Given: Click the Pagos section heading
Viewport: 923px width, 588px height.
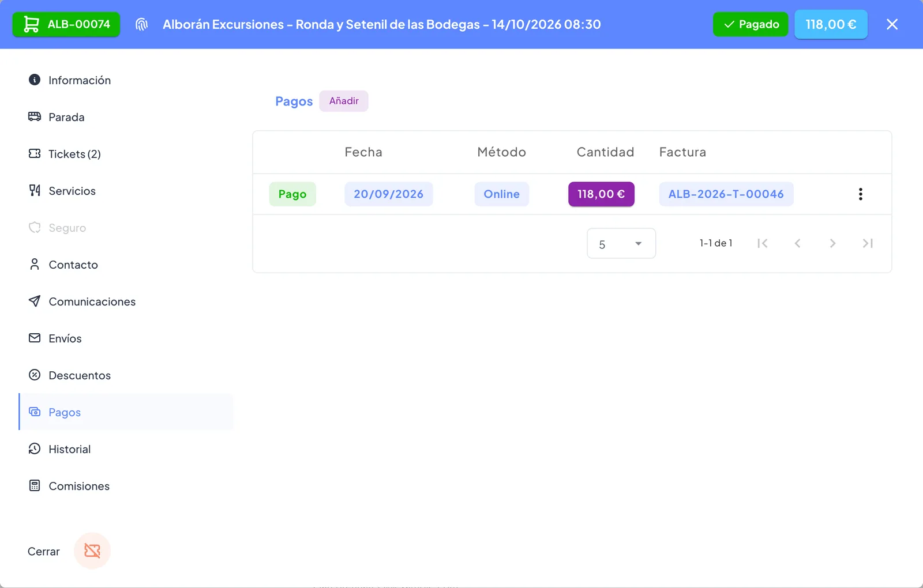Looking at the screenshot, I should click(x=294, y=101).
